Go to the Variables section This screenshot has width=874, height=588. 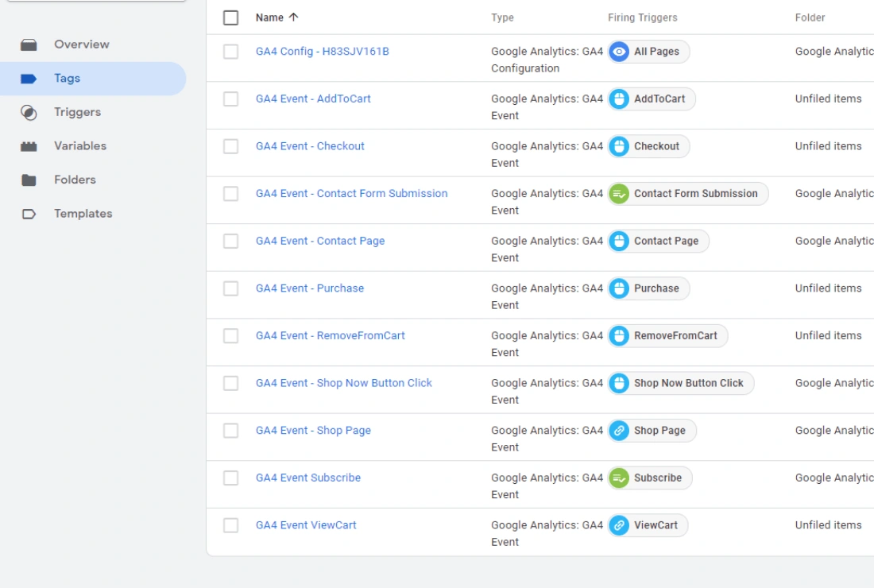(80, 146)
